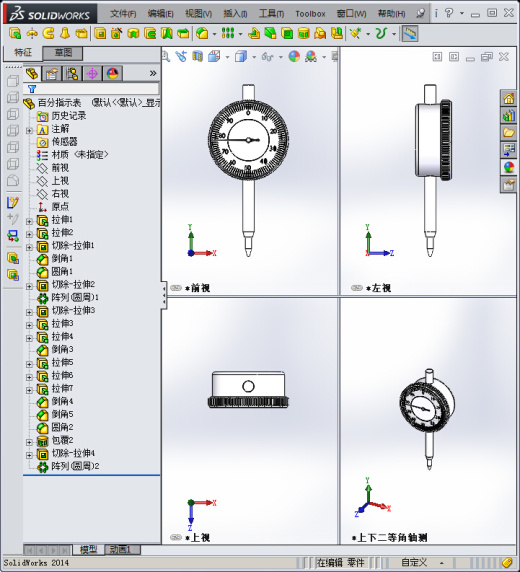Image resolution: width=520 pixels, height=572 pixels.
Task: Click Edit Appearance color ball
Action: 294,57
